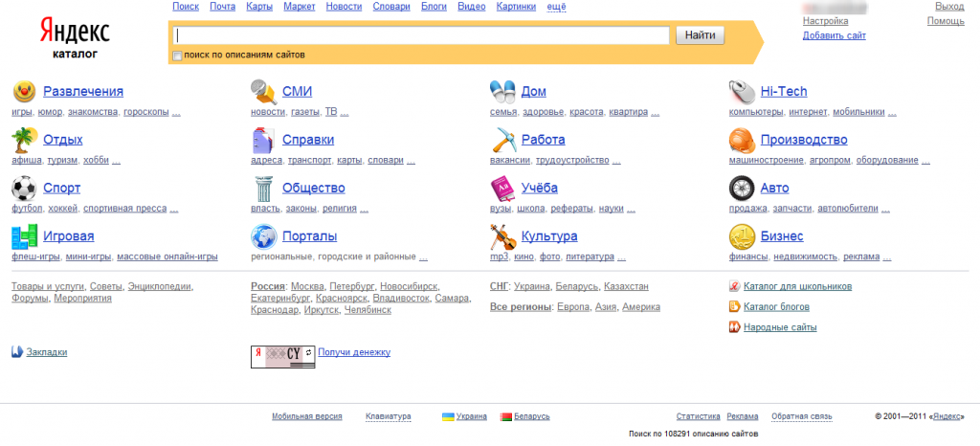Click the tetris blocks icon for Игровая
This screenshot has height=446, width=980.
click(x=24, y=236)
